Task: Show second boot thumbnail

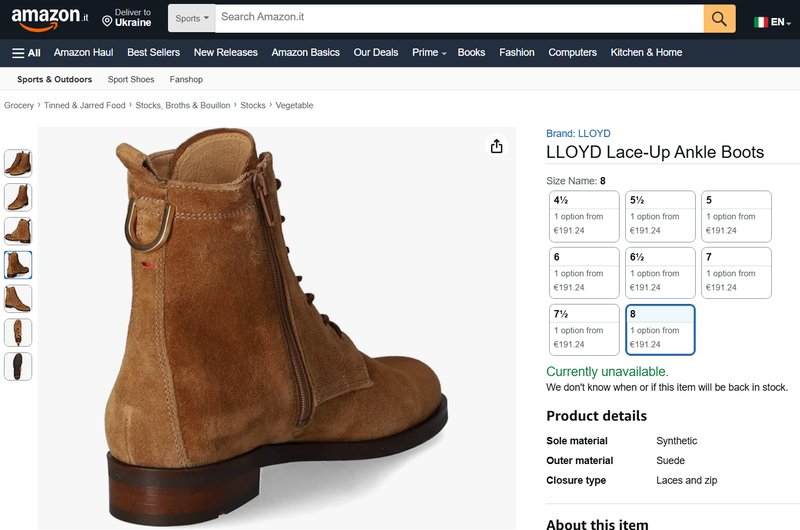Action: click(x=18, y=197)
